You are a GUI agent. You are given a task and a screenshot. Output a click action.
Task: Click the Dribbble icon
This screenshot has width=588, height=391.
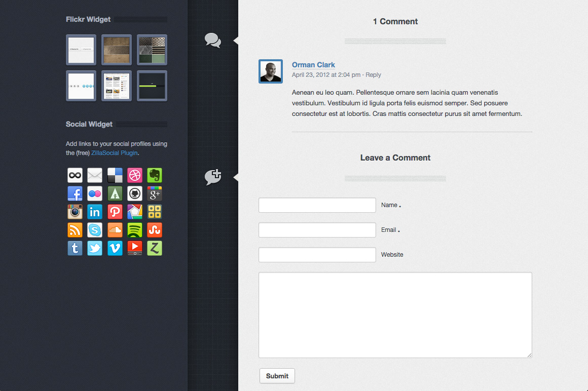click(134, 175)
